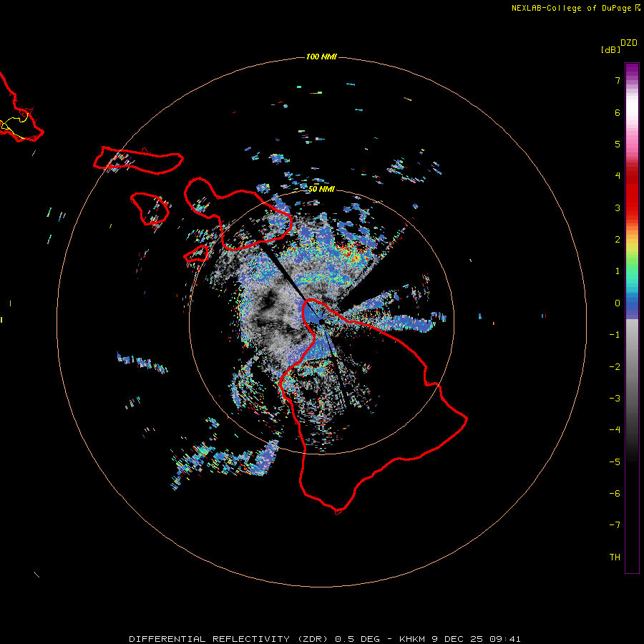Screen dimensions: 644x644
Task: Click the 4 value on color scale
Action: pos(618,176)
